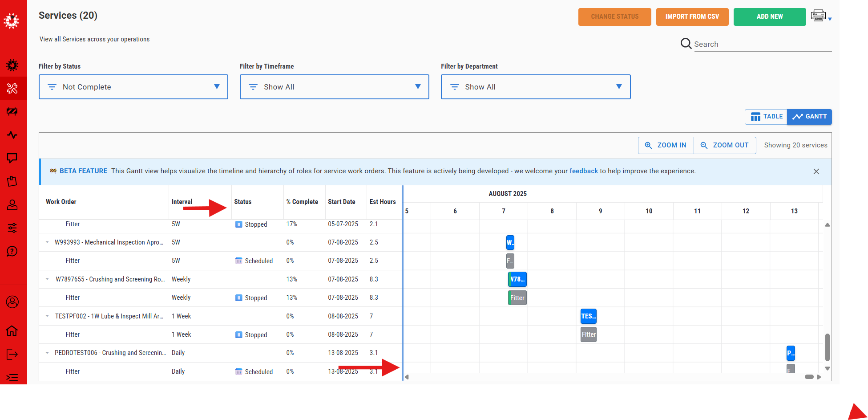Click the grey Fitter bar on August 9
868x420 pixels.
tap(589, 334)
